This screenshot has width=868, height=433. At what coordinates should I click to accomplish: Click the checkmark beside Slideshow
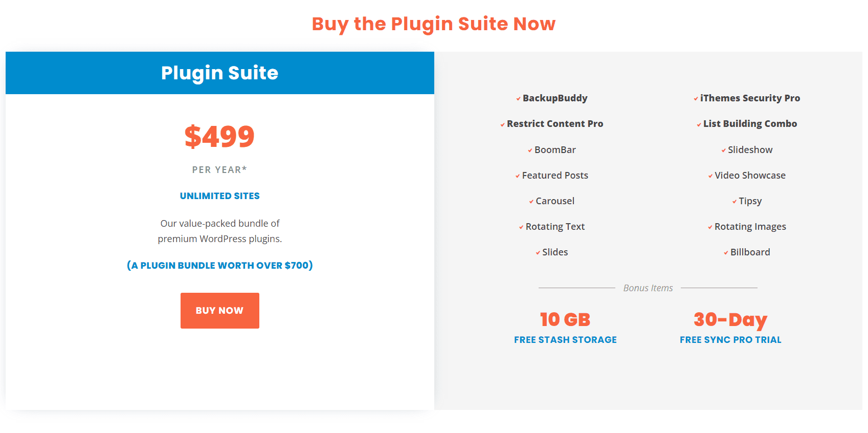click(724, 150)
